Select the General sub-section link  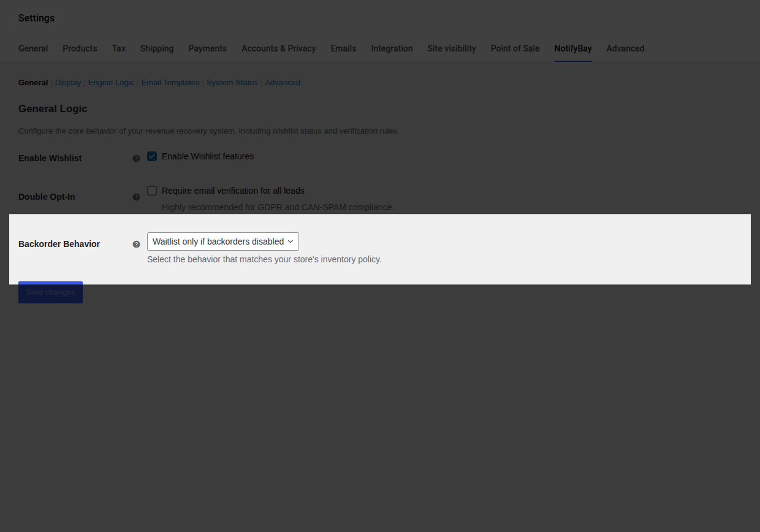pos(33,83)
